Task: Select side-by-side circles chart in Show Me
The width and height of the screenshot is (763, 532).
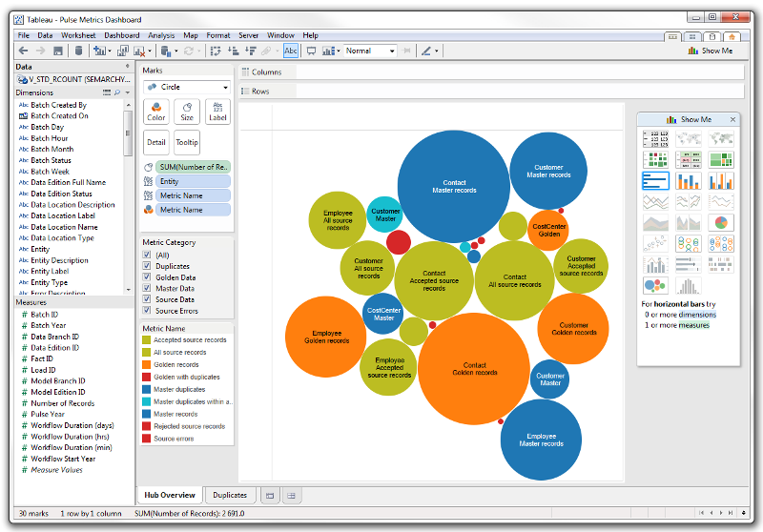Action: click(x=721, y=244)
